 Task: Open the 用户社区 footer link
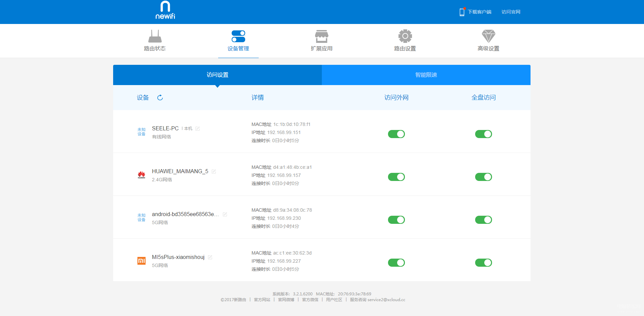pyautogui.click(x=334, y=300)
